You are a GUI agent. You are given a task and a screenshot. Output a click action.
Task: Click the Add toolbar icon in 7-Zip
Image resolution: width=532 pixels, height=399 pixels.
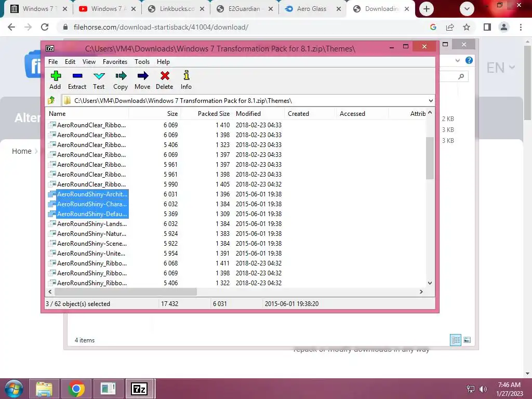tap(55, 80)
